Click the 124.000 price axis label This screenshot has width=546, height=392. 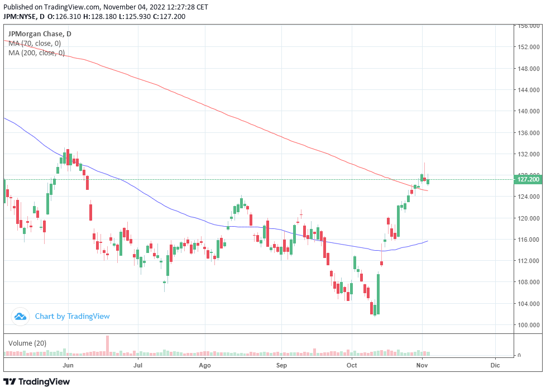tap(528, 197)
